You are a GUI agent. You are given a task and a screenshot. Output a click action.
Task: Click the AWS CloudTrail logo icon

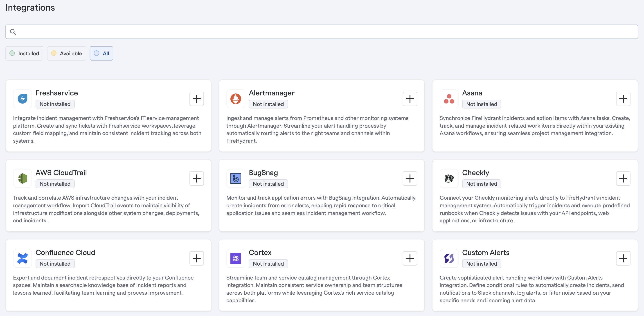(x=23, y=178)
